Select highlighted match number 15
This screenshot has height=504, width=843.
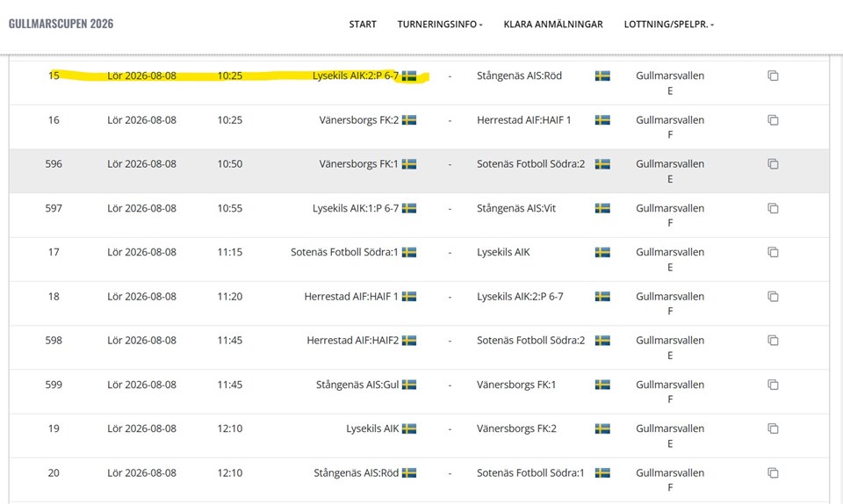pos(54,76)
